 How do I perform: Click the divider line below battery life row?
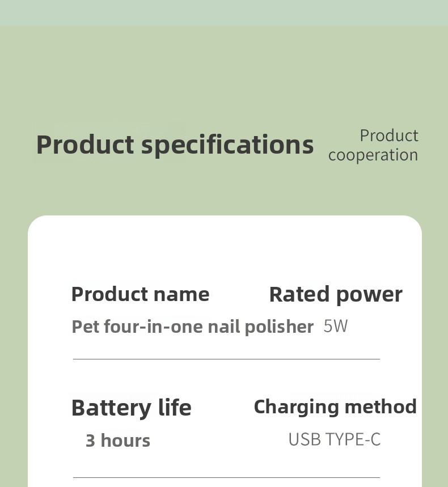[226, 477]
